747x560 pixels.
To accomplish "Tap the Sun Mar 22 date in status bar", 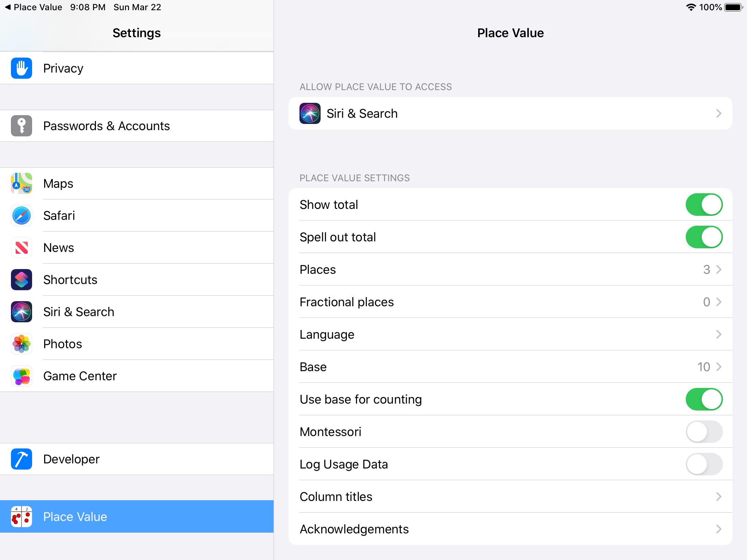I will [138, 7].
